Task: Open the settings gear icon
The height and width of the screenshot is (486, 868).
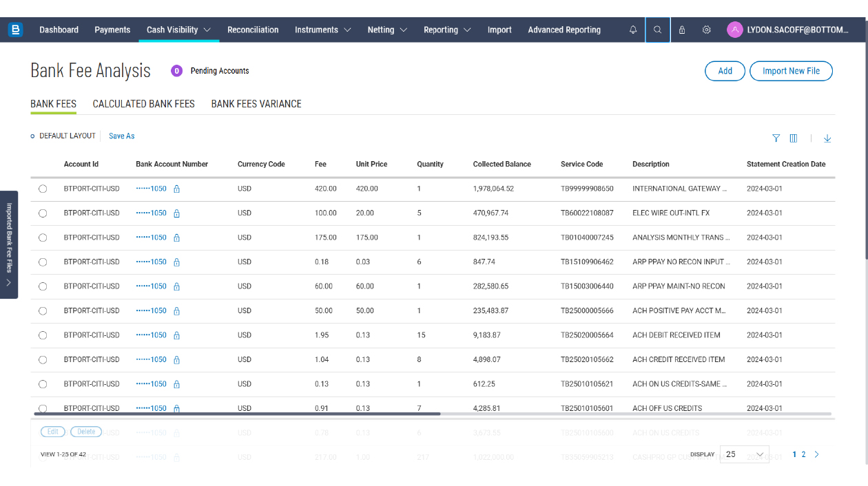Action: 706,30
